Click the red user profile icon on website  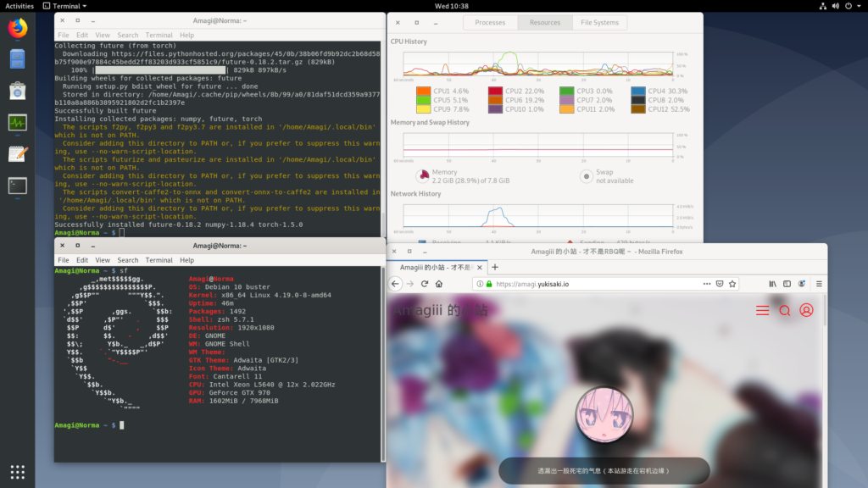(806, 310)
